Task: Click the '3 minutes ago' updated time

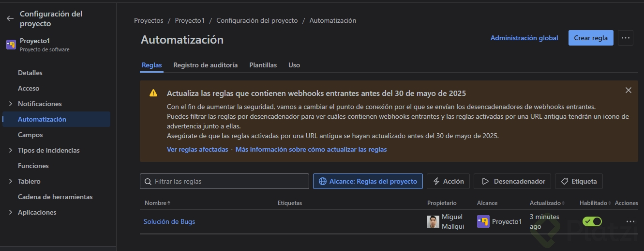Action: pos(544,221)
